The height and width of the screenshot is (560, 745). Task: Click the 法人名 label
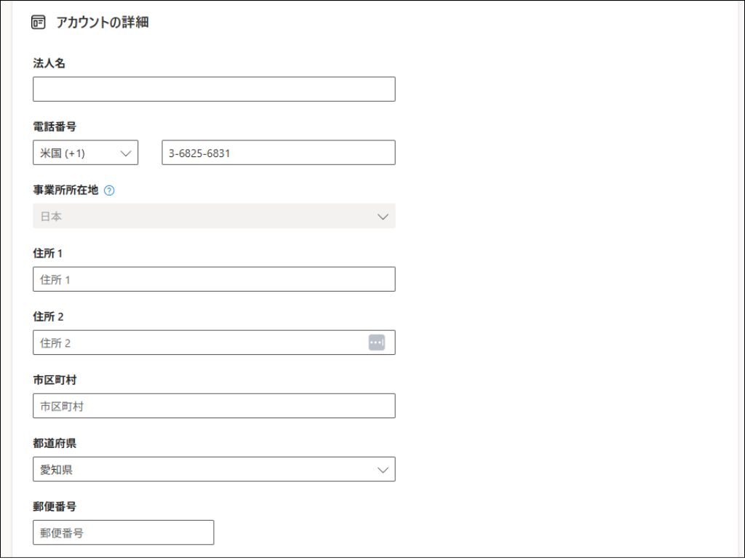point(49,63)
